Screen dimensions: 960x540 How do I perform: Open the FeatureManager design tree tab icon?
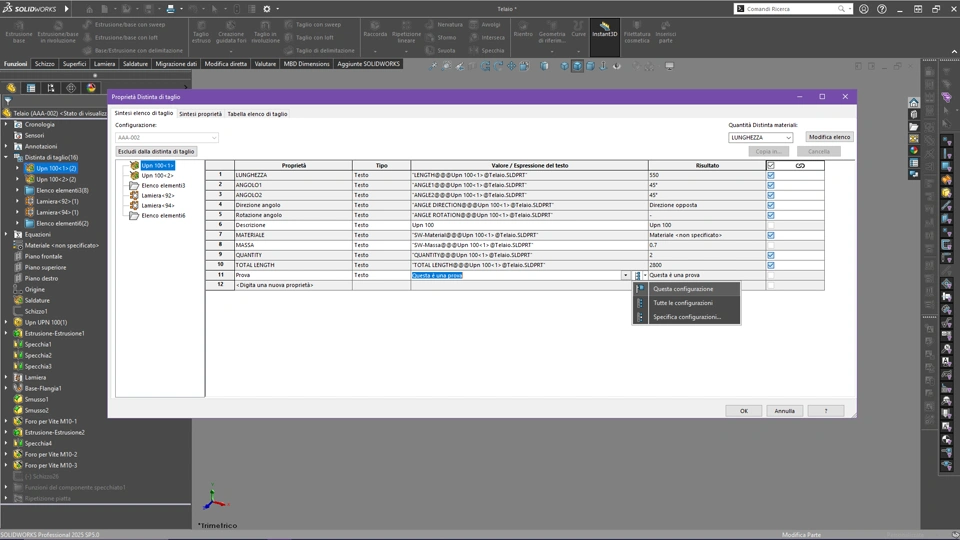click(11, 88)
